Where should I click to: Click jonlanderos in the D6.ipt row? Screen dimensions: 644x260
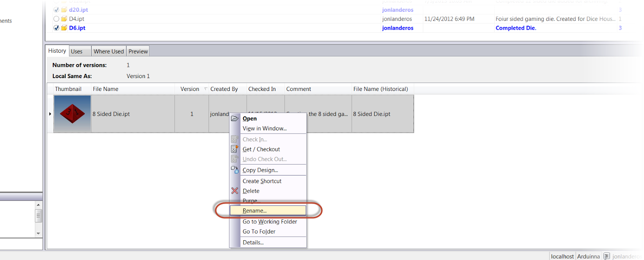tap(398, 28)
